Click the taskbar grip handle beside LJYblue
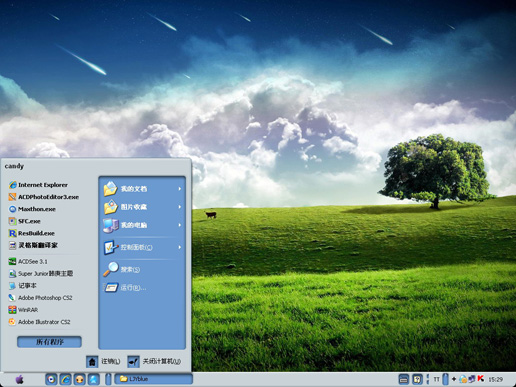516x387 pixels. 108,379
